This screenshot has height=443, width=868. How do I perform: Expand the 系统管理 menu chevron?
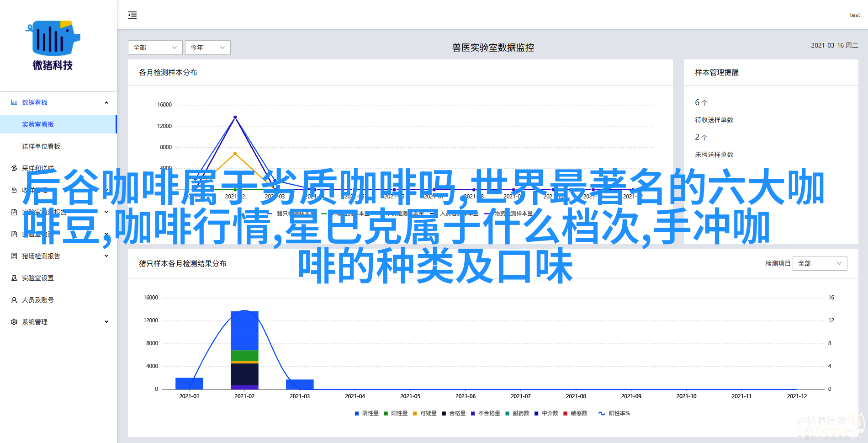pyautogui.click(x=106, y=322)
